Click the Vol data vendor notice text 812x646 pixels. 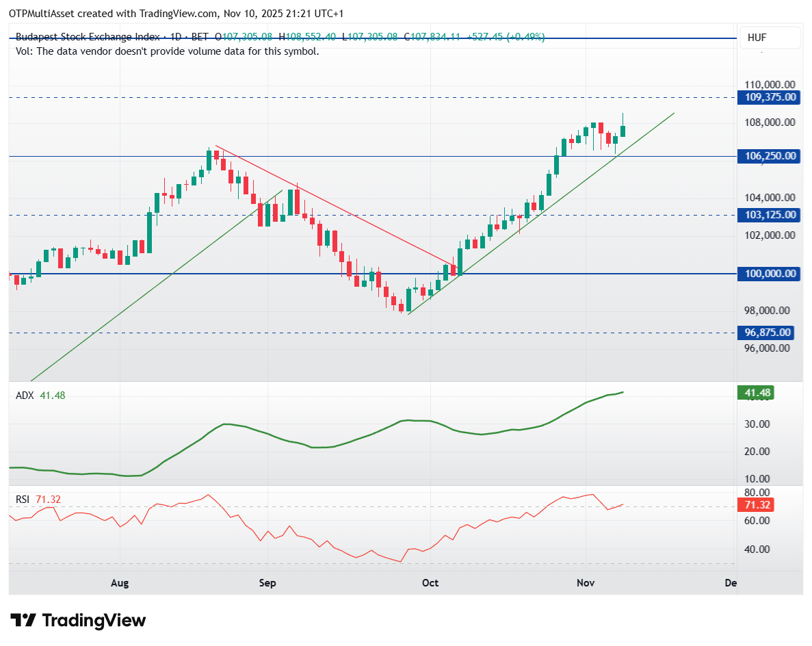(167, 51)
